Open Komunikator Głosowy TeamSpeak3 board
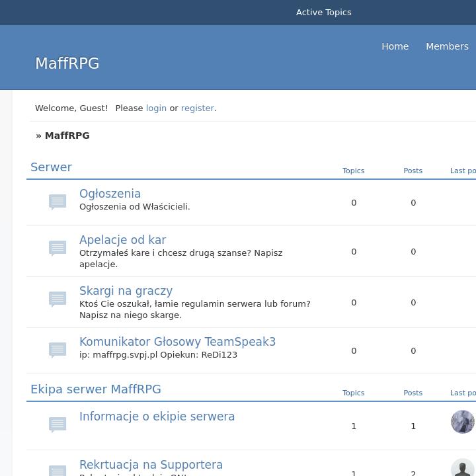Viewport: 476px width, 476px height. (177, 342)
